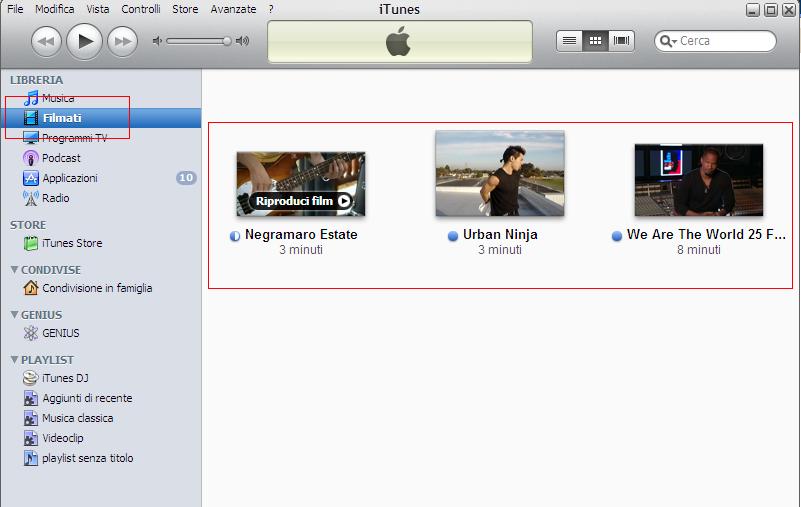This screenshot has width=801, height=507.
Task: Collapse the CONDIVISE section
Action: click(14, 269)
